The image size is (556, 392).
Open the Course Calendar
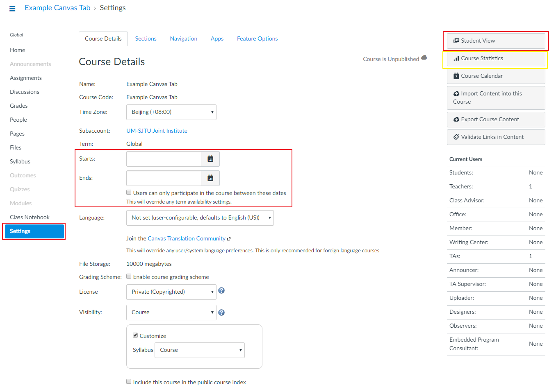click(496, 76)
